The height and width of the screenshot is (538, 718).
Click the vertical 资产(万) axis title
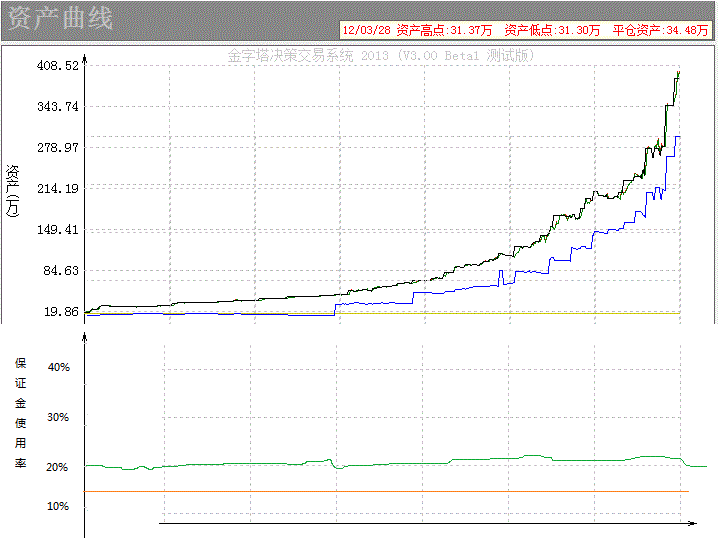point(13,190)
